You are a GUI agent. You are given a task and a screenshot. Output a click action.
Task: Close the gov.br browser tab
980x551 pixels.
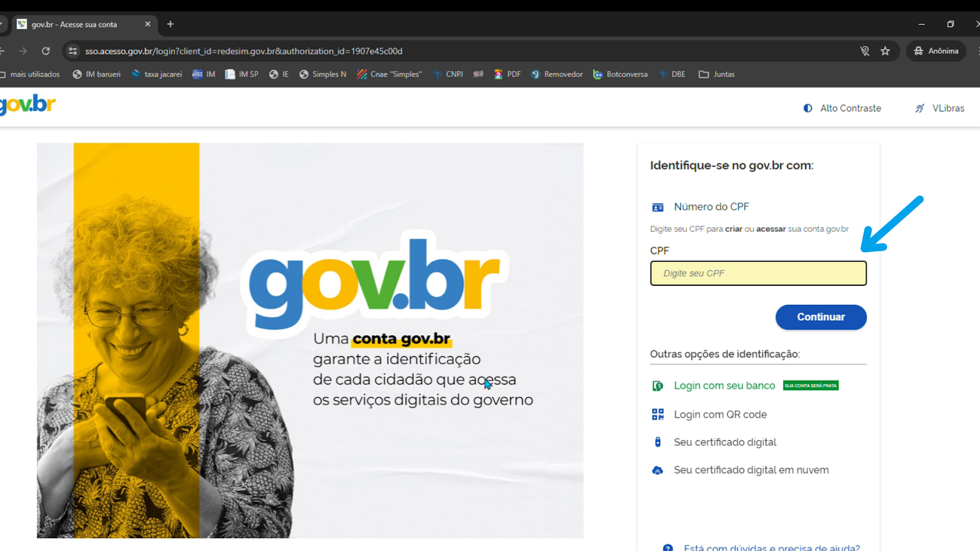pyautogui.click(x=148, y=24)
